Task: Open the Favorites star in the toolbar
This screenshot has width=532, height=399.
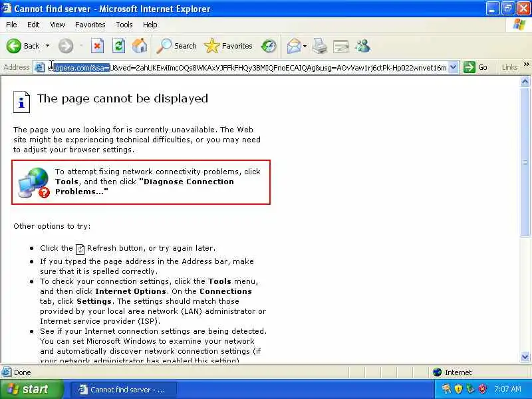Action: pos(228,46)
